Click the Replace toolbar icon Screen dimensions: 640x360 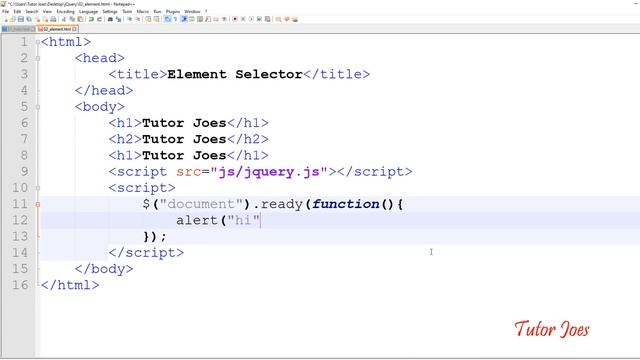[x=118, y=19]
